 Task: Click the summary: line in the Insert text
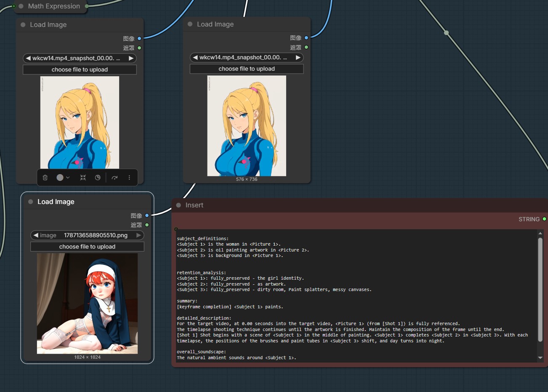(x=187, y=301)
